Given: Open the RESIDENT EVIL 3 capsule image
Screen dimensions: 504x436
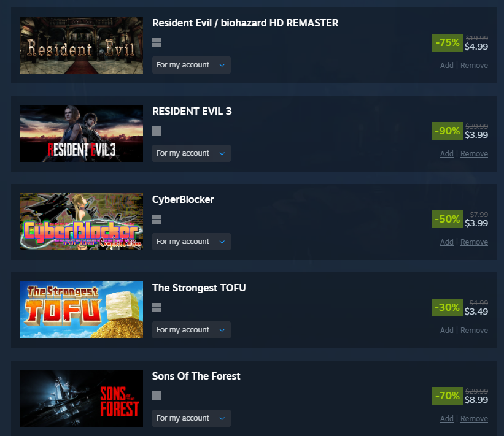Looking at the screenshot, I should tap(82, 134).
